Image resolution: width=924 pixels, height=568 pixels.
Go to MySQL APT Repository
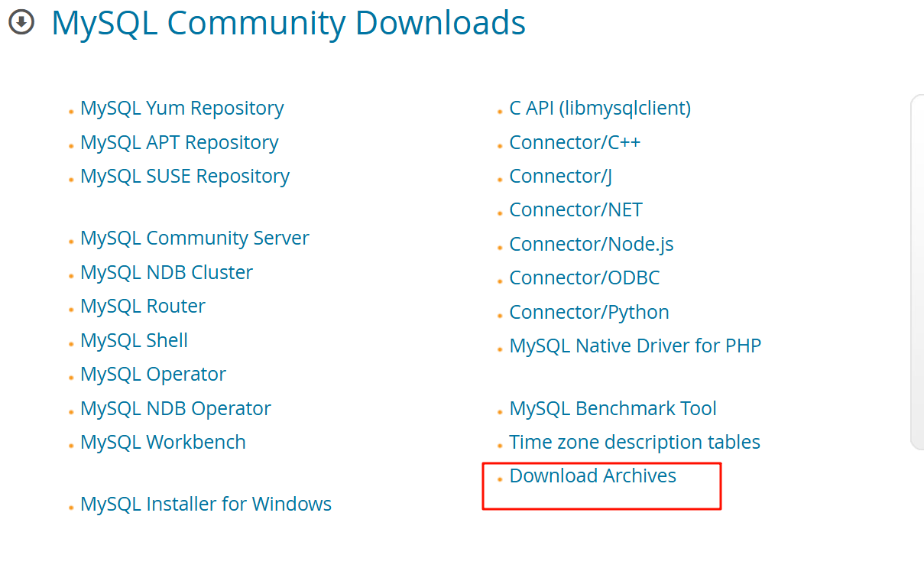point(180,143)
